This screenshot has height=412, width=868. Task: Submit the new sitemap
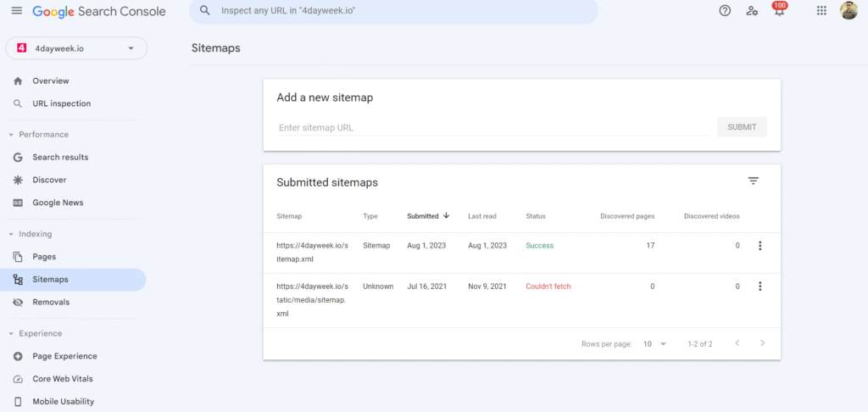point(742,127)
